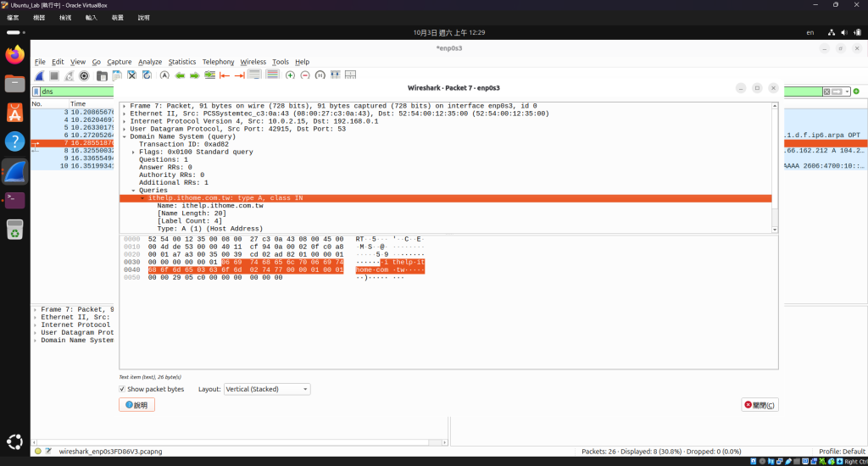This screenshot has width=868, height=466.
Task: Select Type: A (1) (Host Address) line
Action: point(210,229)
